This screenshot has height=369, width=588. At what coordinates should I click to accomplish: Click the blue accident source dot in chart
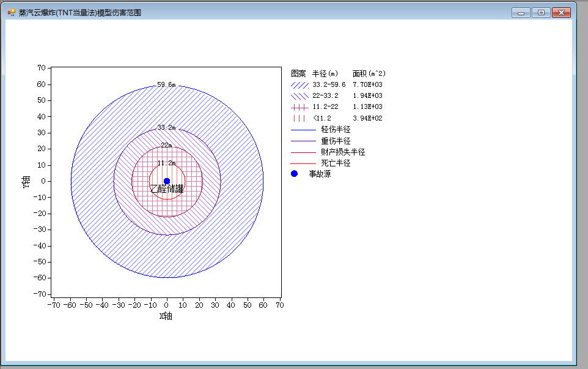pyautogui.click(x=167, y=181)
